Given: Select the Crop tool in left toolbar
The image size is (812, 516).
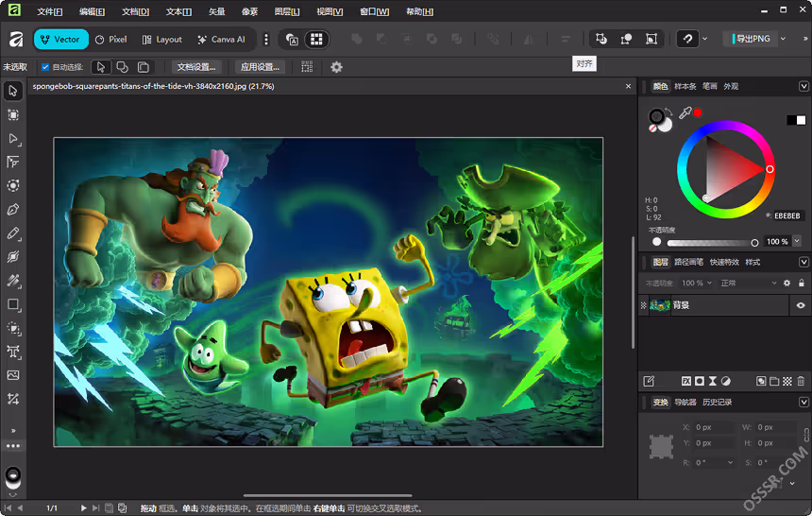Looking at the screenshot, I should coord(13,399).
